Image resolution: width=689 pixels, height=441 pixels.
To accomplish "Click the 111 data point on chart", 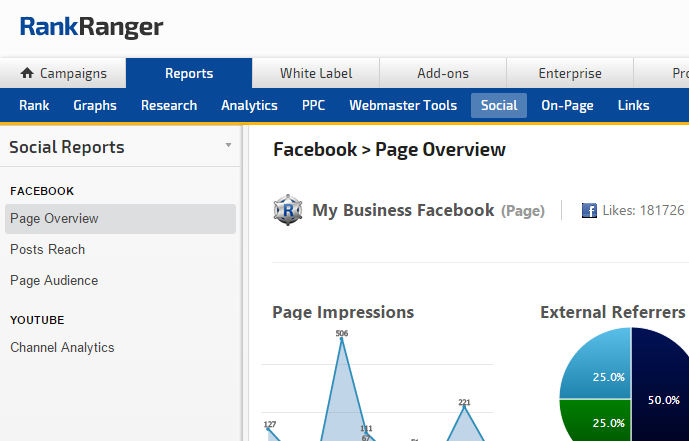I will click(366, 433).
